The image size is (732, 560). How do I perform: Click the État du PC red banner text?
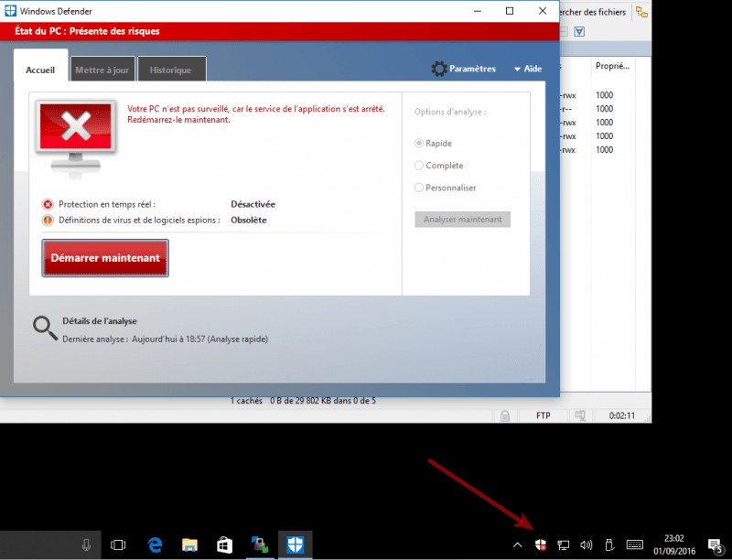coord(87,31)
